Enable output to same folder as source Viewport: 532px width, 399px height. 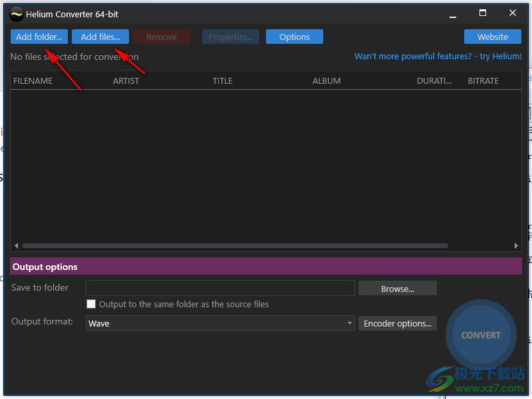pos(91,304)
